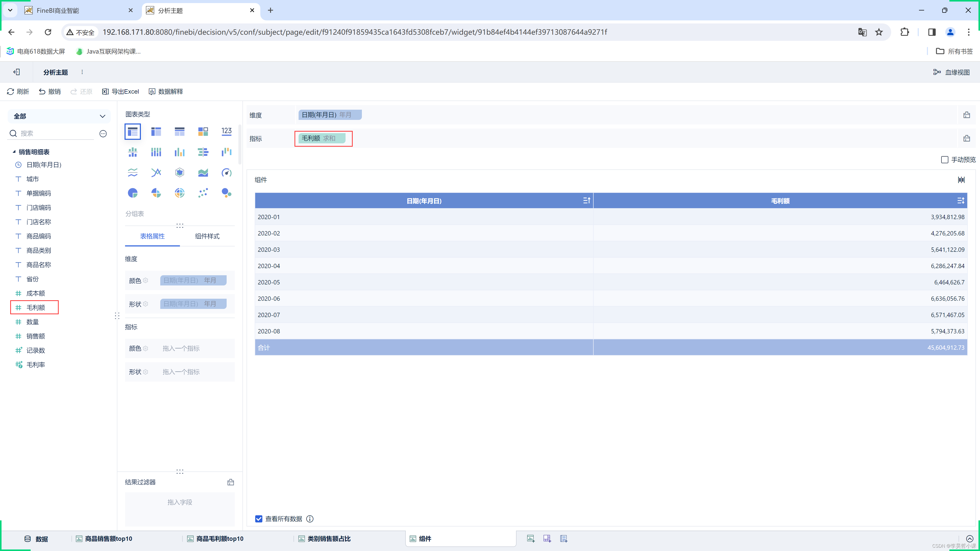Open the 商品销售额top10 bottom tab
Screen dimensions: 980x551
(104, 539)
